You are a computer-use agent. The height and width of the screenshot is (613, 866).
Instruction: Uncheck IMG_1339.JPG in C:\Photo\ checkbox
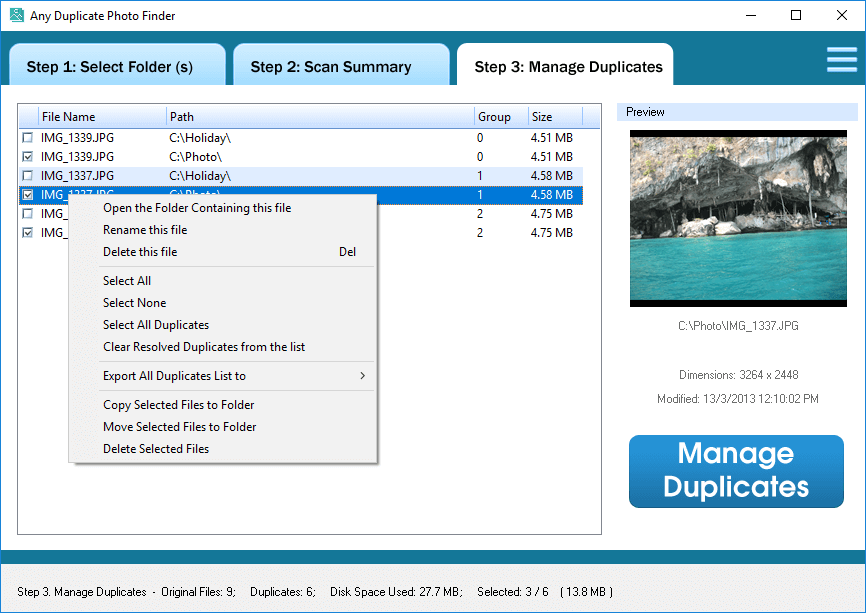coord(28,157)
